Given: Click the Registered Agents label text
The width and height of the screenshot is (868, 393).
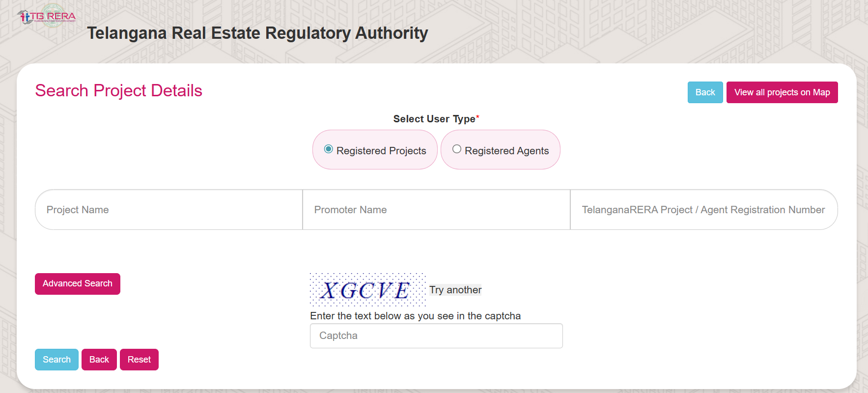Looking at the screenshot, I should 506,151.
